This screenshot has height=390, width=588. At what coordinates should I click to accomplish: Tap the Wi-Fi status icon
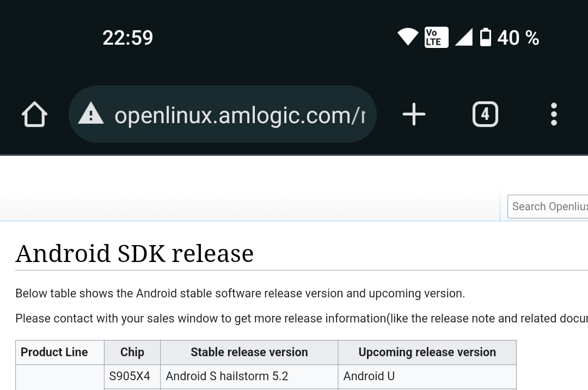point(408,37)
